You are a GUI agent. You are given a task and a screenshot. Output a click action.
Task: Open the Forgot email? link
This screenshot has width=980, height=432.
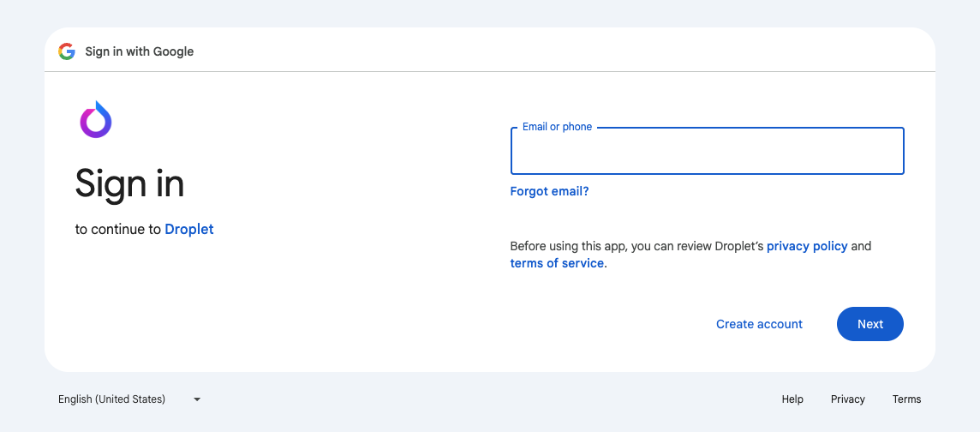click(x=549, y=191)
